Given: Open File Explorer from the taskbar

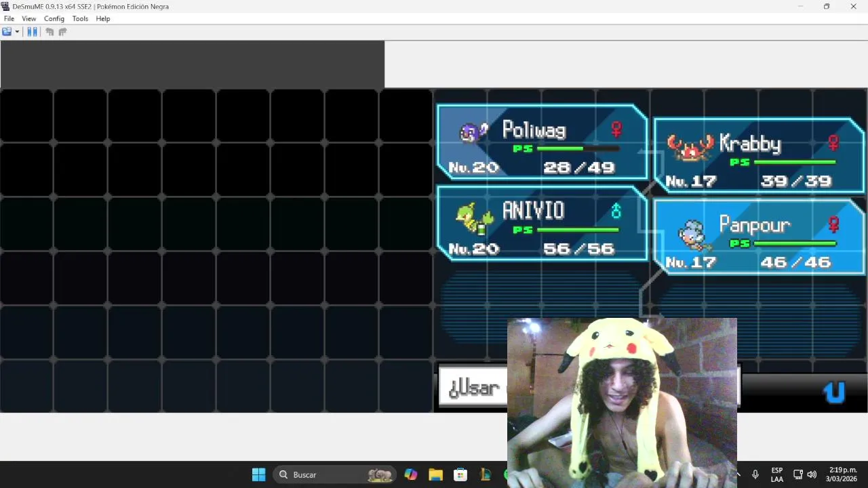Looking at the screenshot, I should (435, 474).
